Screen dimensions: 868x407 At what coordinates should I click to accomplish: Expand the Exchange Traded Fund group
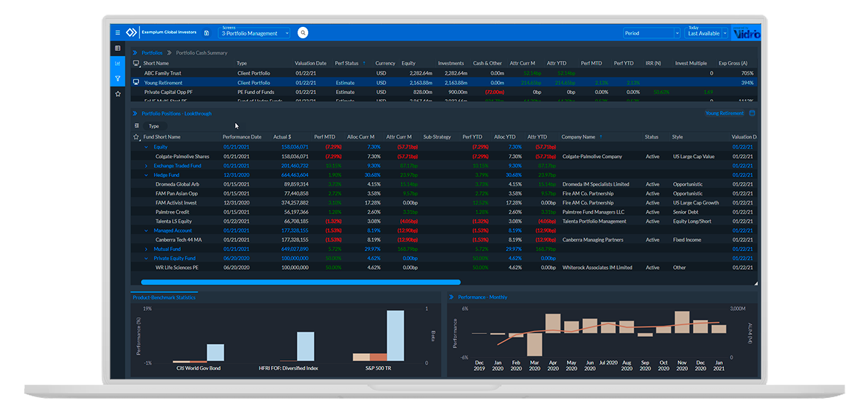pyautogui.click(x=146, y=166)
